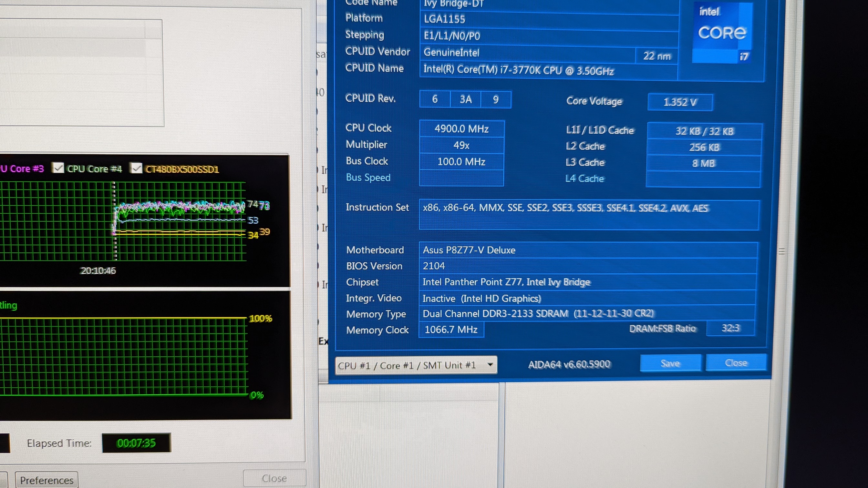Toggle the CPU Core #4 checkbox
Image resolution: width=868 pixels, height=488 pixels.
tap(58, 168)
